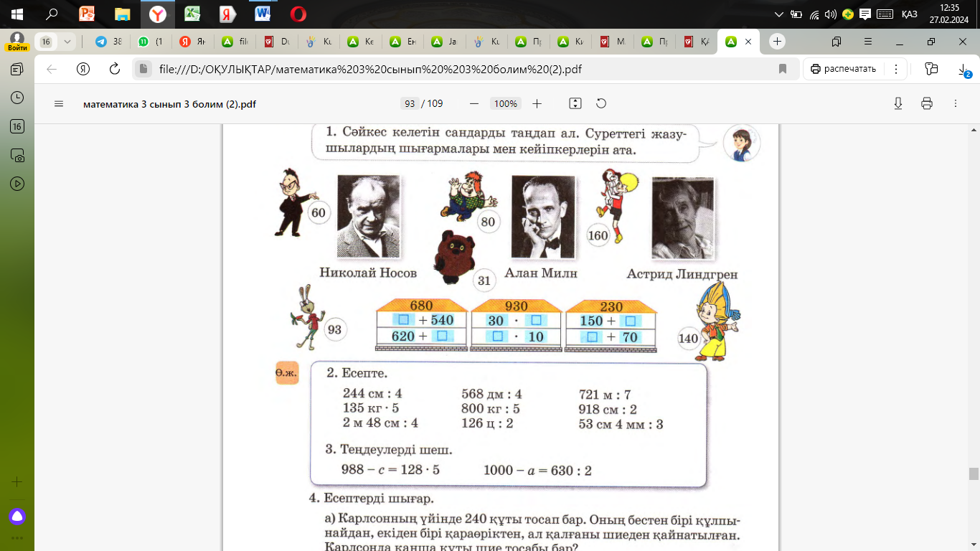The height and width of the screenshot is (551, 980).
Task: Click the text 'Алан Милн'
Action: [x=541, y=273]
